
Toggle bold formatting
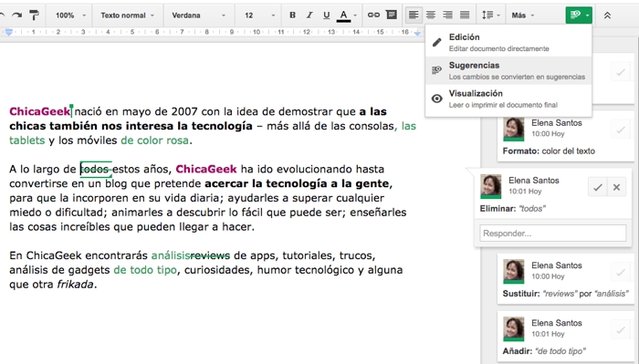(x=292, y=16)
